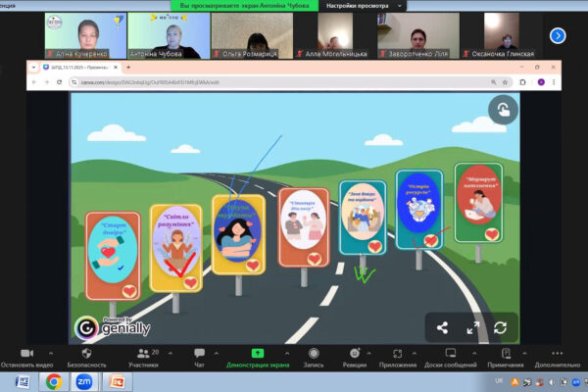Click the Stop Video camera icon

[x=26, y=353]
